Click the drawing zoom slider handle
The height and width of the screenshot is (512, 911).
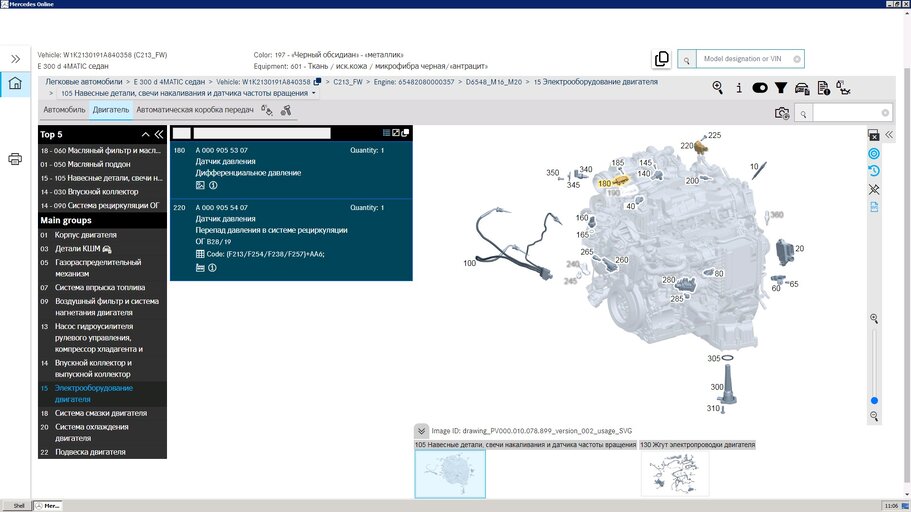[874, 400]
